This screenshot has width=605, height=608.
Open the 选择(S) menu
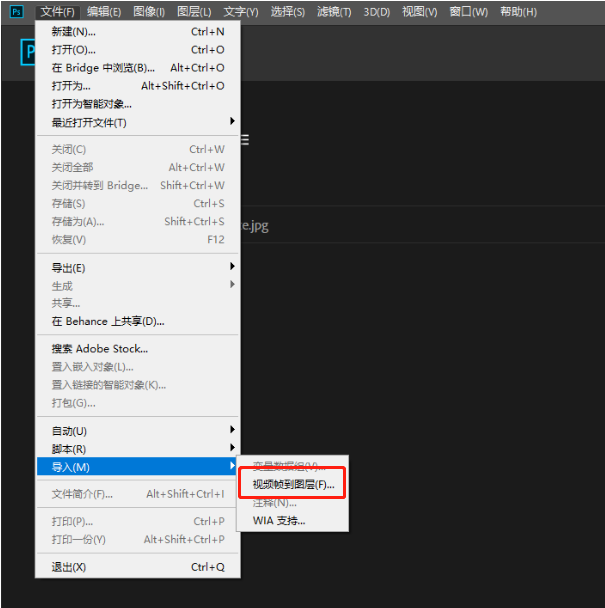point(288,12)
